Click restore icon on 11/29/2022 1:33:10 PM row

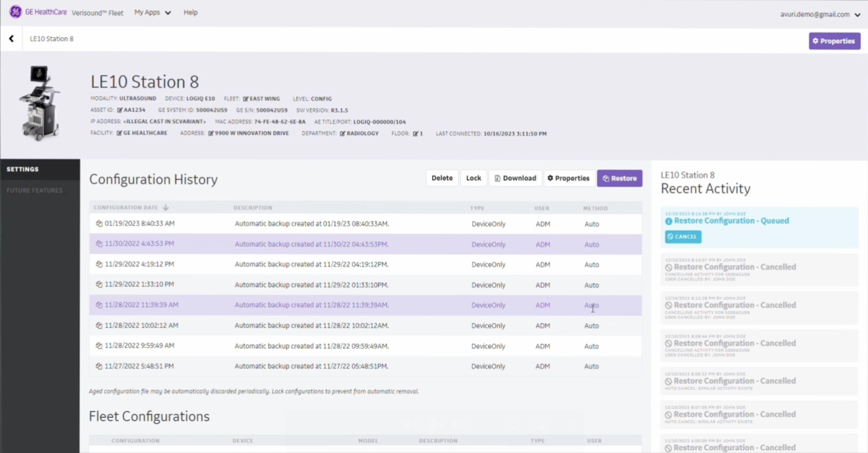pos(99,284)
